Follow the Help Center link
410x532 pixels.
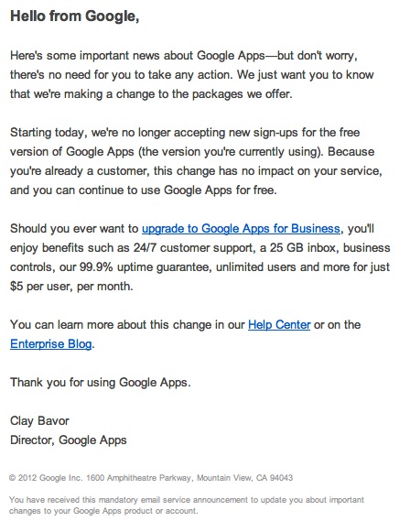pyautogui.click(x=279, y=325)
